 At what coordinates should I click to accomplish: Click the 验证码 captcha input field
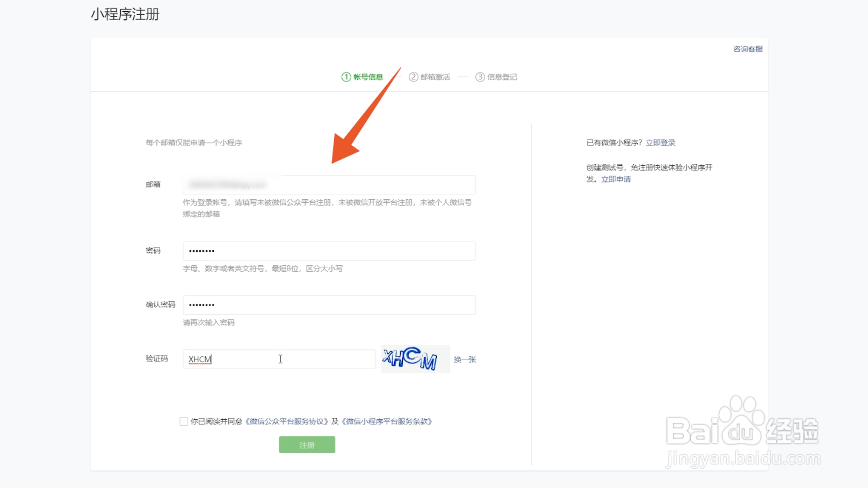[279, 359]
